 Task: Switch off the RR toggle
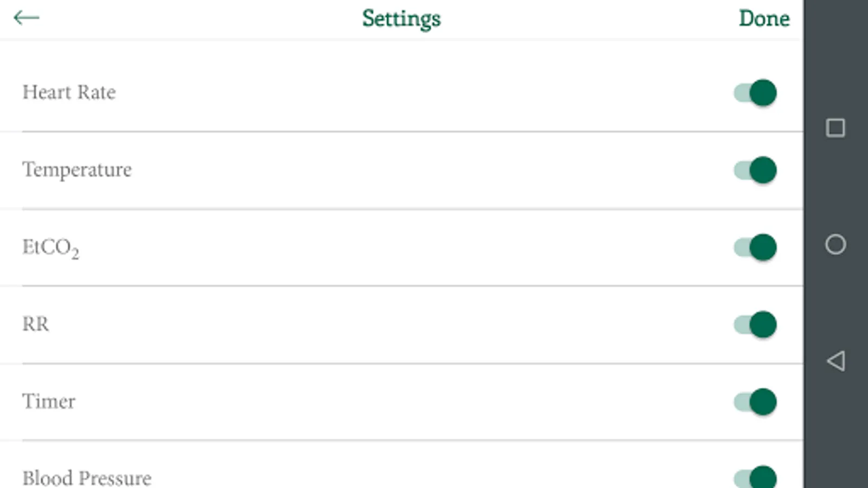click(x=755, y=325)
